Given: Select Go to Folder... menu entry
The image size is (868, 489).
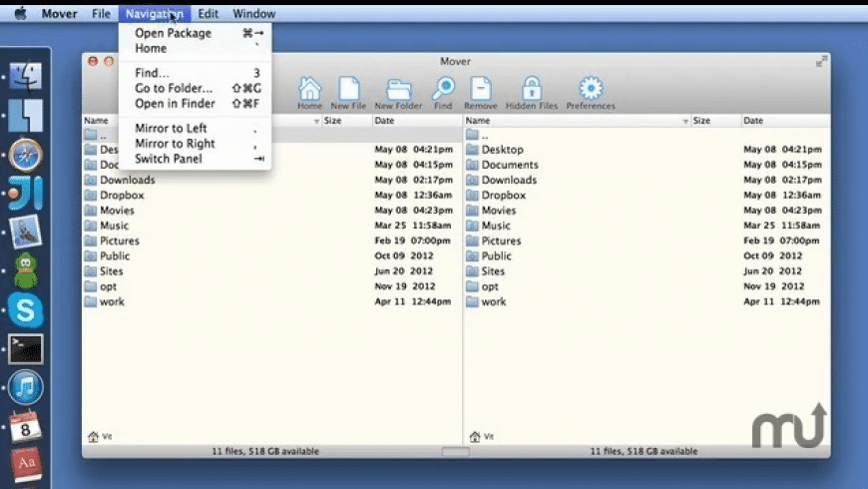Looking at the screenshot, I should tap(195, 88).
